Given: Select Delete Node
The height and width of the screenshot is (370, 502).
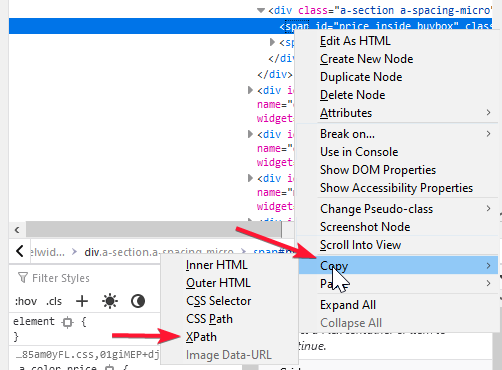Looking at the screenshot, I should (x=353, y=95).
